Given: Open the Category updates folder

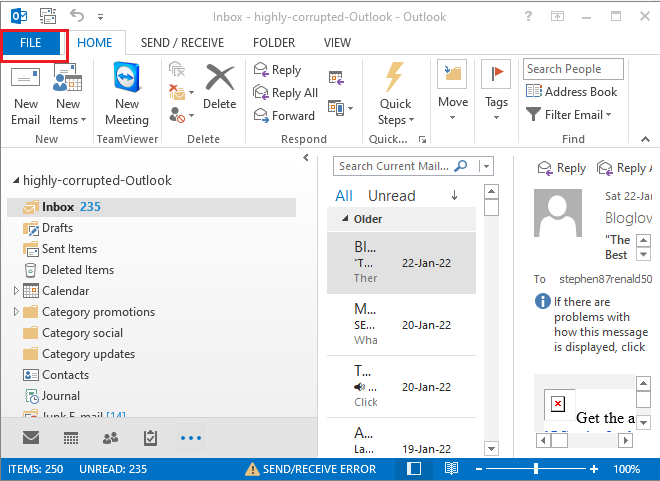Looking at the screenshot, I should pos(79,354).
